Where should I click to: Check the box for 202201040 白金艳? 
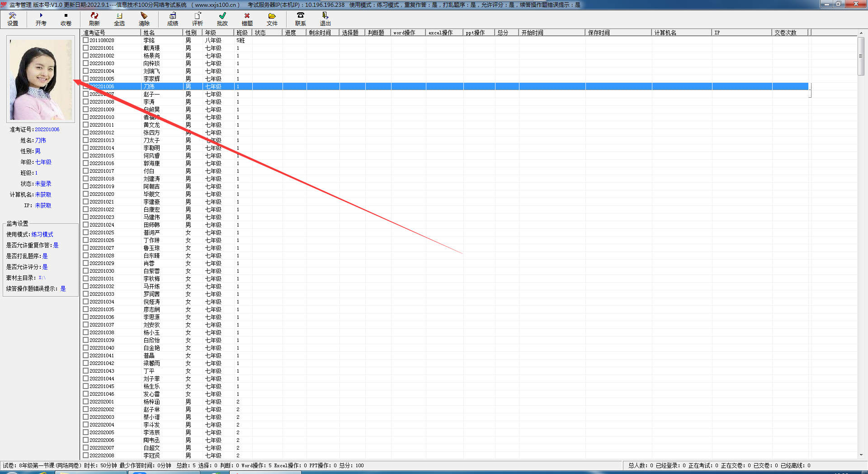tap(86, 348)
